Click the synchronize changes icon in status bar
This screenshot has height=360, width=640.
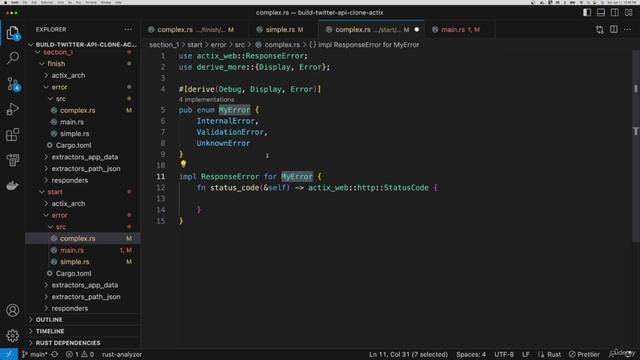point(55,354)
